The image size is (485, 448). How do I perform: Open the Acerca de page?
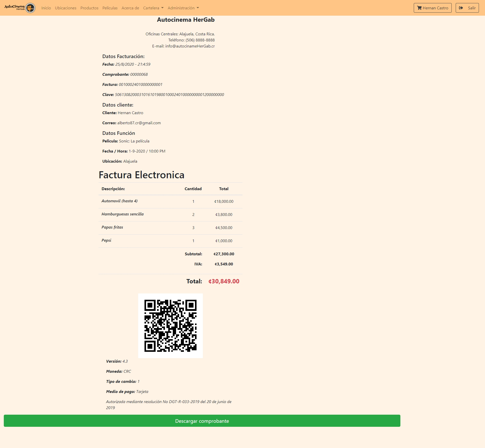click(x=130, y=8)
